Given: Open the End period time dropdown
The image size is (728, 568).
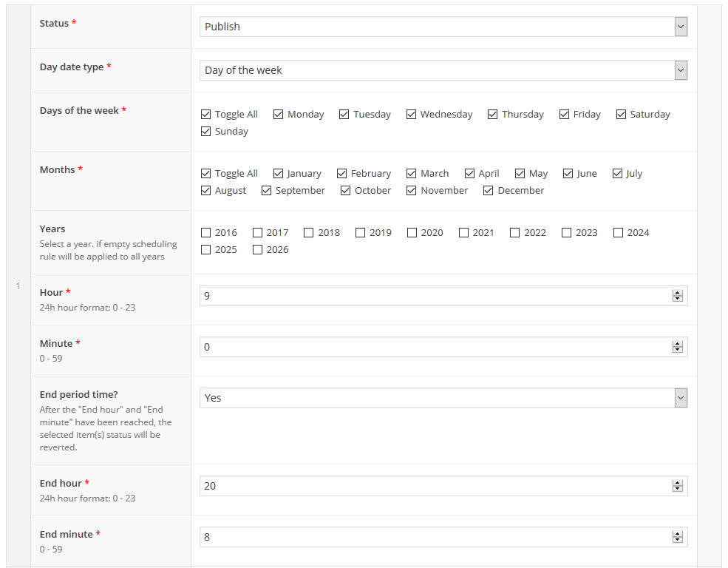Looking at the screenshot, I should point(443,398).
